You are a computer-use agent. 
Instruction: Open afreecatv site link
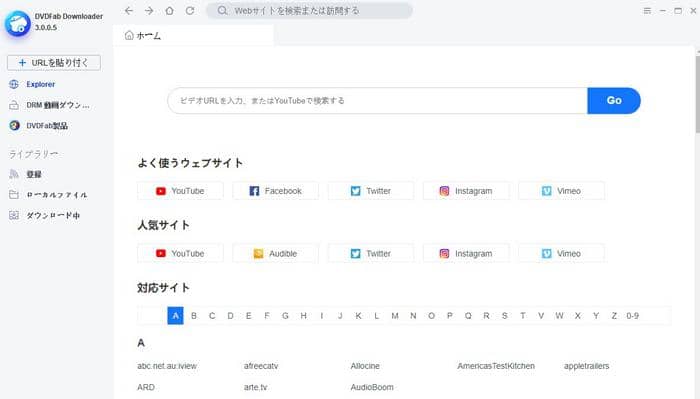pos(261,366)
